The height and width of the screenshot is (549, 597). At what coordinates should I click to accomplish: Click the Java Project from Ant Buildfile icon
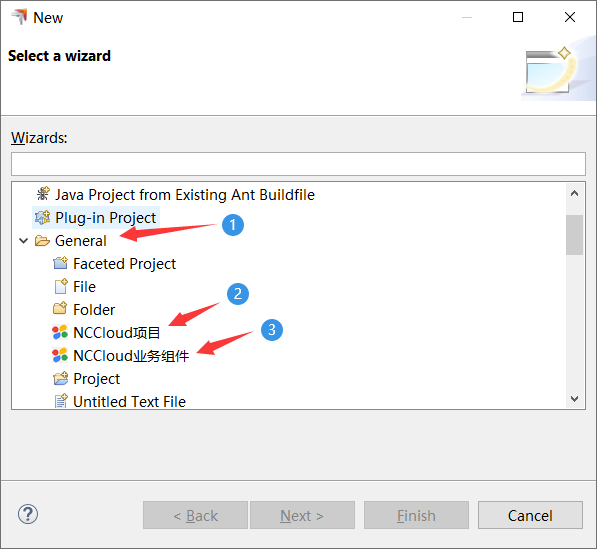tap(43, 194)
